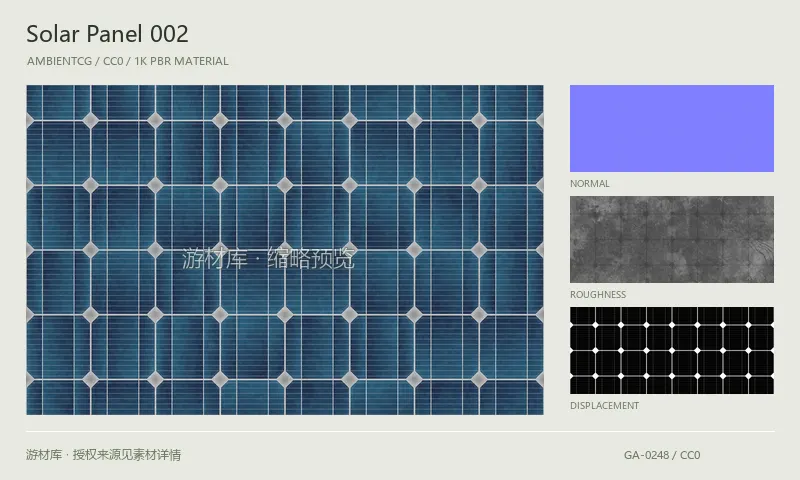Viewport: 800px width, 480px height.
Task: Select the black Displacement map thumbnail
Action: (671, 350)
